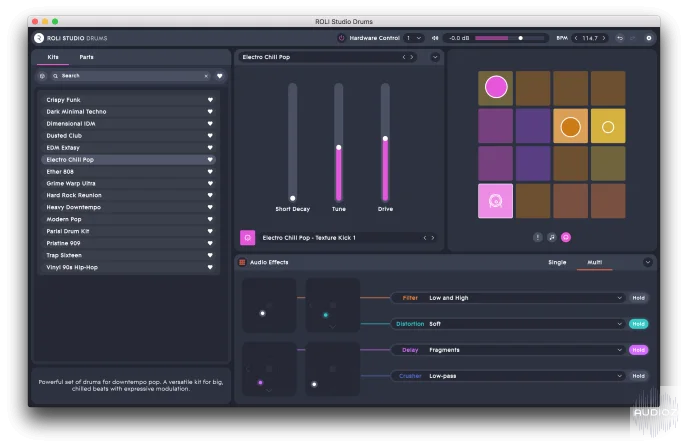Disable the Distortion Hold button

tap(638, 324)
